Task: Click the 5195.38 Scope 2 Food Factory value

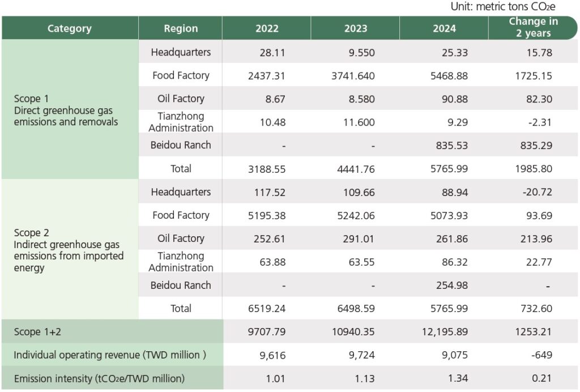Action: click(267, 215)
